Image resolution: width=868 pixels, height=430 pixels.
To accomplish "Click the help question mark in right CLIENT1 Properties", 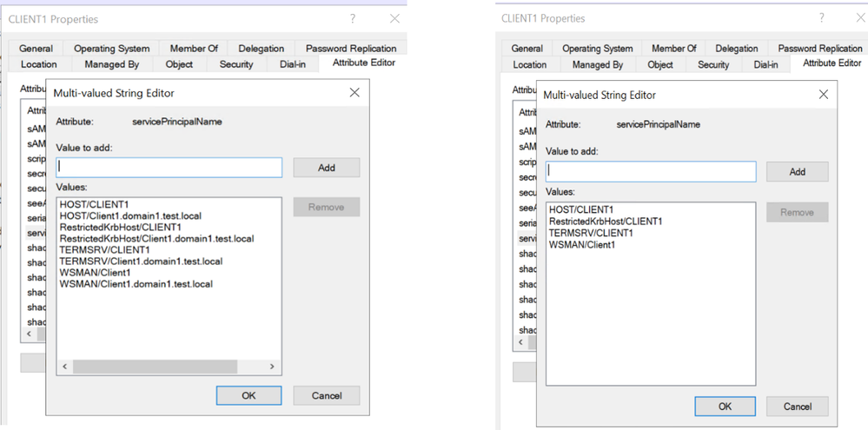I will (822, 18).
